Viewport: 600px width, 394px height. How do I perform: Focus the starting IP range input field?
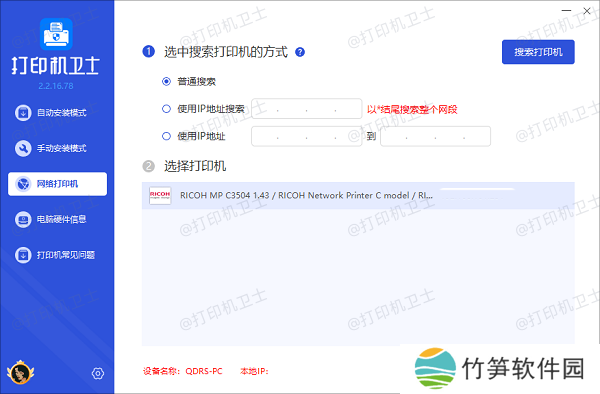pyautogui.click(x=307, y=136)
